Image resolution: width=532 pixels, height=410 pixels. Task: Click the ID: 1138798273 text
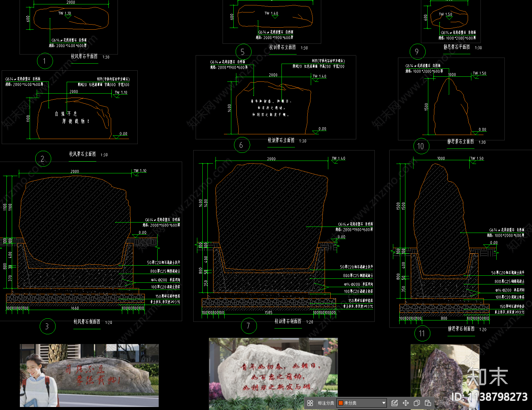pos(489,397)
